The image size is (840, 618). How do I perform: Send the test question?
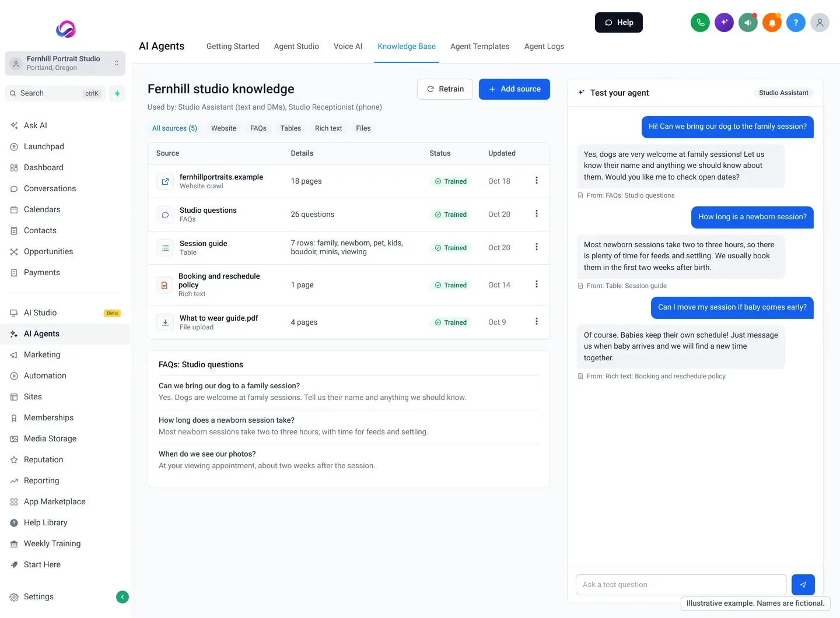(x=803, y=585)
